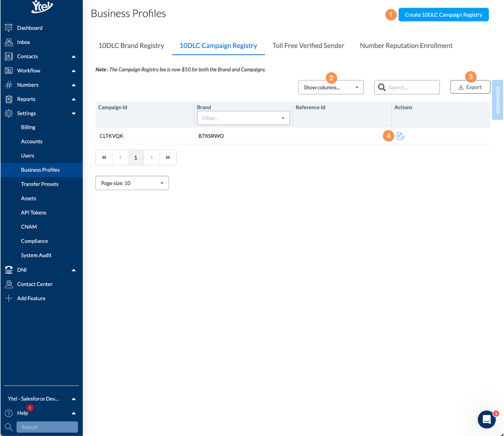Click the Reference Id column header
This screenshot has width=504, height=436.
[310, 107]
